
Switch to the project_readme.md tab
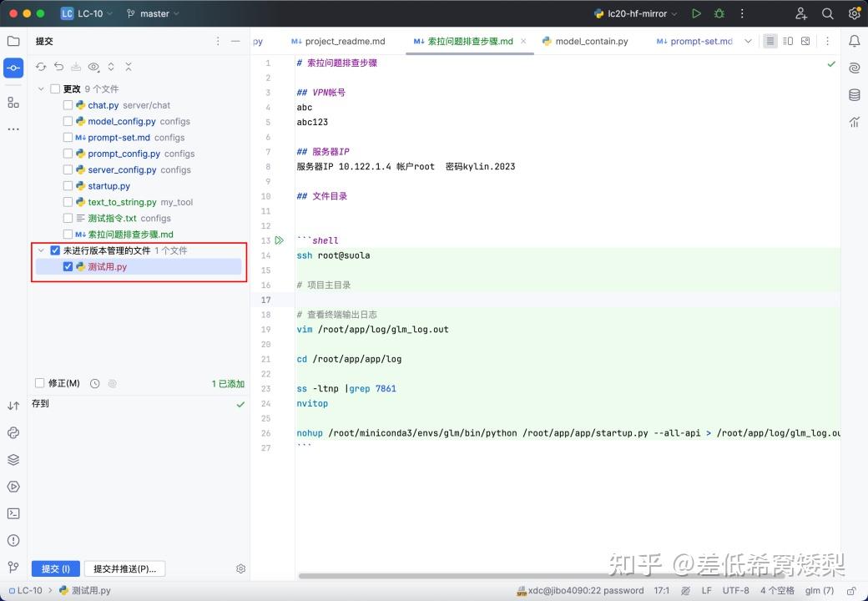click(338, 41)
